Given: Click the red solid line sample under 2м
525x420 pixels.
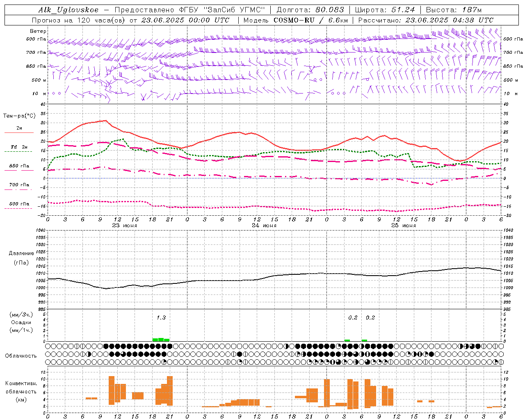Looking at the screenshot, I should (19, 133).
